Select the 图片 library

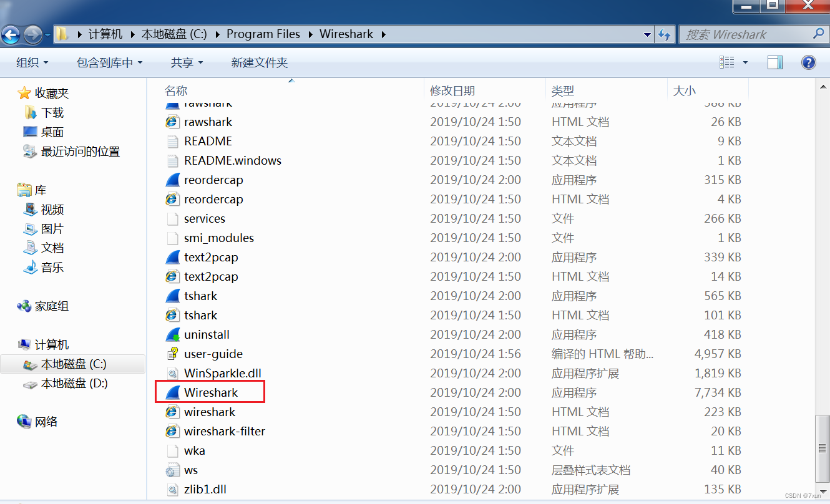click(x=52, y=229)
